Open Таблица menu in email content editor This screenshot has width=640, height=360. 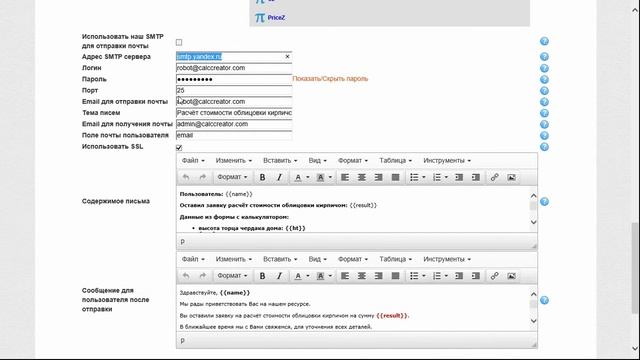(x=396, y=160)
